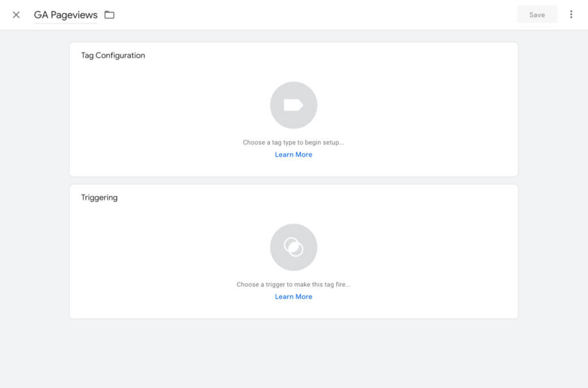This screenshot has width=588, height=388.
Task: Click Learn More under the tag setup prompt
Action: pos(293,154)
